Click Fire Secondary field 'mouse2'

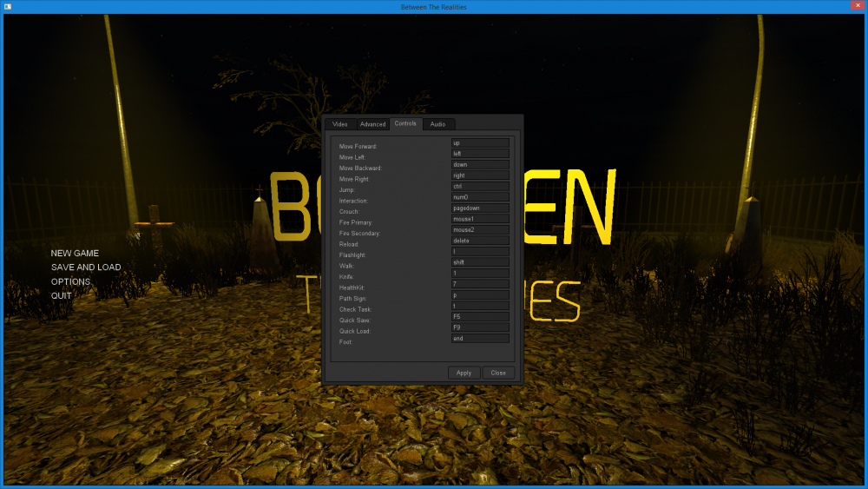[x=480, y=229]
